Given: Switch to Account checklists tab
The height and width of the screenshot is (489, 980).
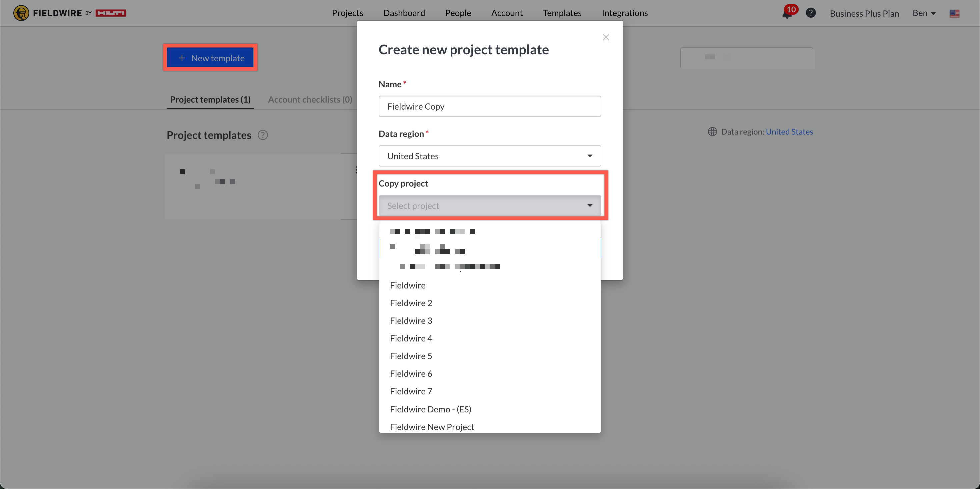Looking at the screenshot, I should coord(310,100).
